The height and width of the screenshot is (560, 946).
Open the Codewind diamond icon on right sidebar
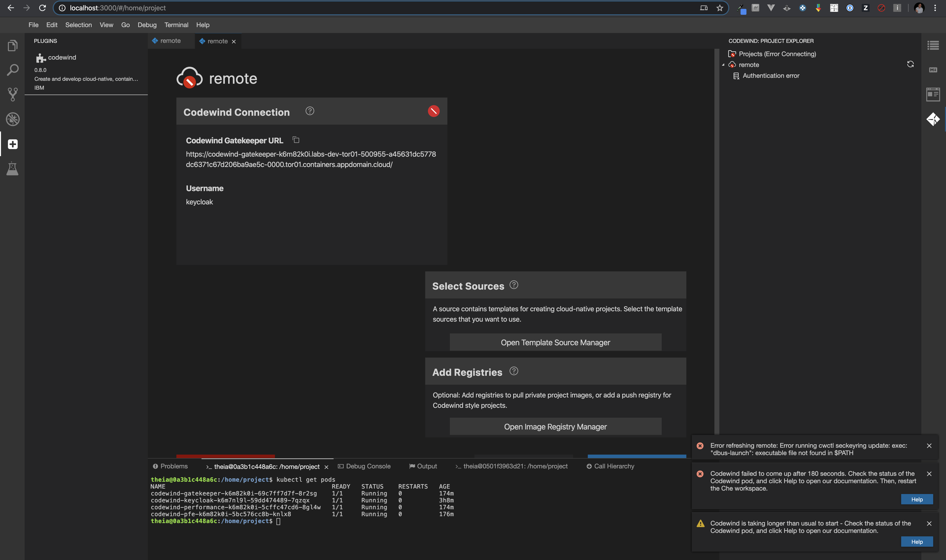(933, 119)
